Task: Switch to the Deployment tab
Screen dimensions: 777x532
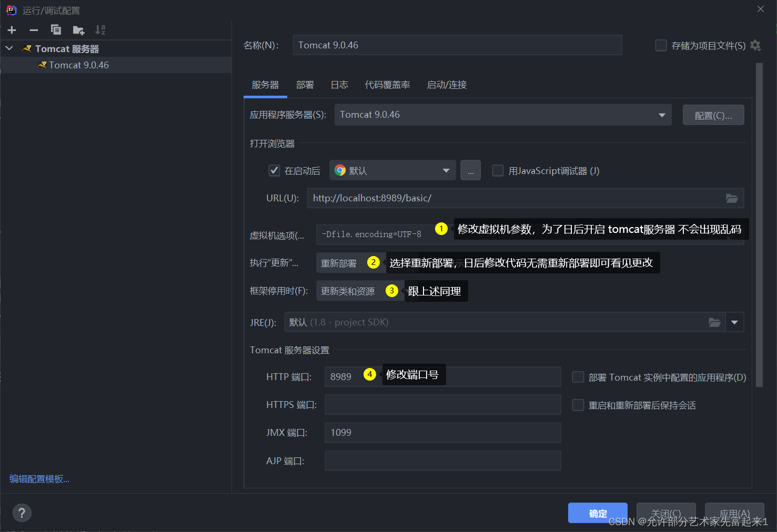Action: pyautogui.click(x=305, y=85)
